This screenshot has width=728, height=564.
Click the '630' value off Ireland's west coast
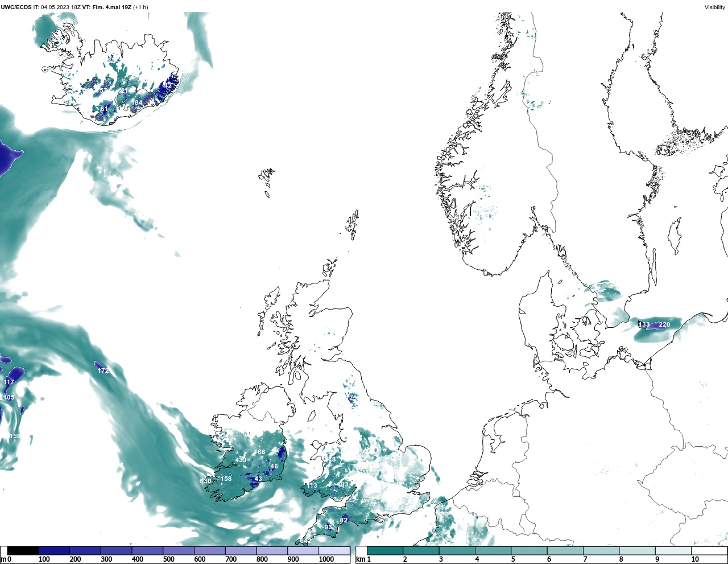(205, 481)
